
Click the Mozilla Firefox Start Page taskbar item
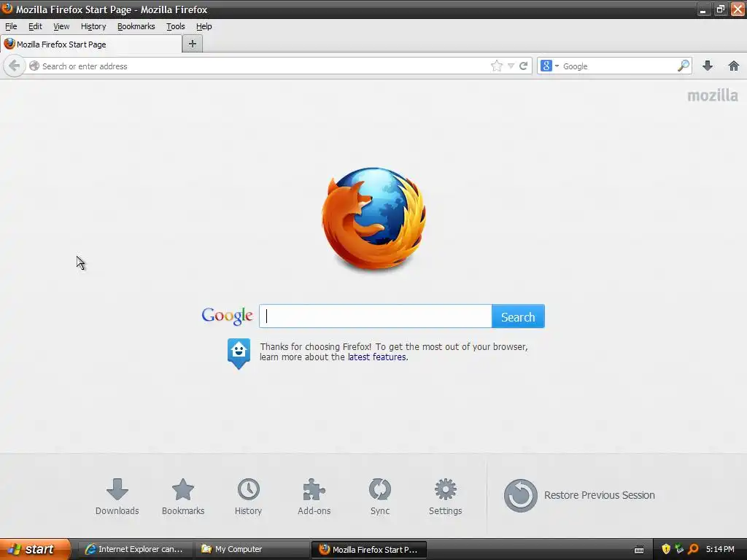(x=369, y=549)
